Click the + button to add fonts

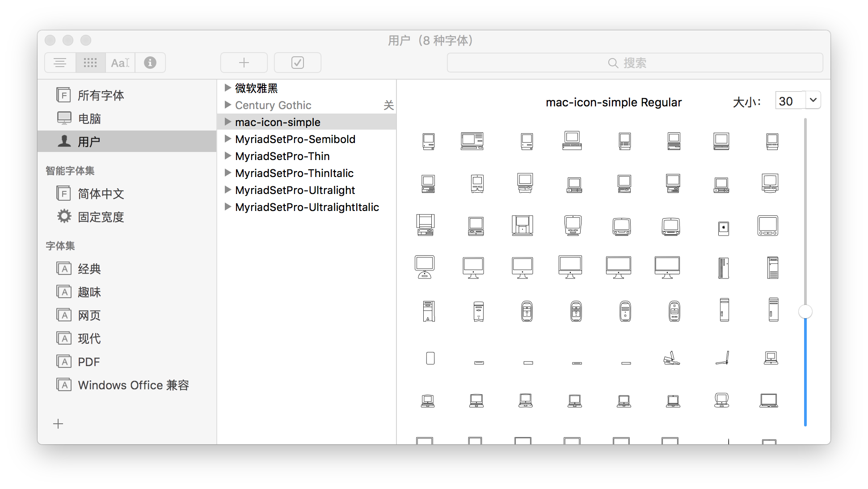244,63
